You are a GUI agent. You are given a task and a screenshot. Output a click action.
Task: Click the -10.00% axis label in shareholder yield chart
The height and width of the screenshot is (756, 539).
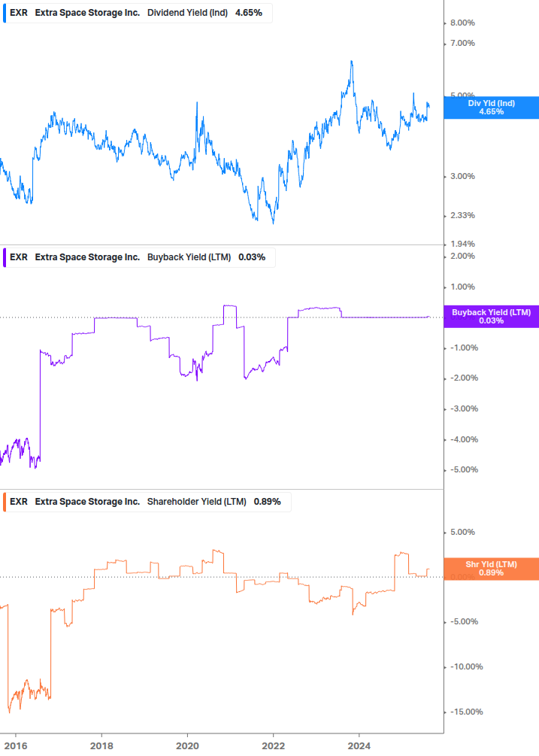(x=466, y=666)
